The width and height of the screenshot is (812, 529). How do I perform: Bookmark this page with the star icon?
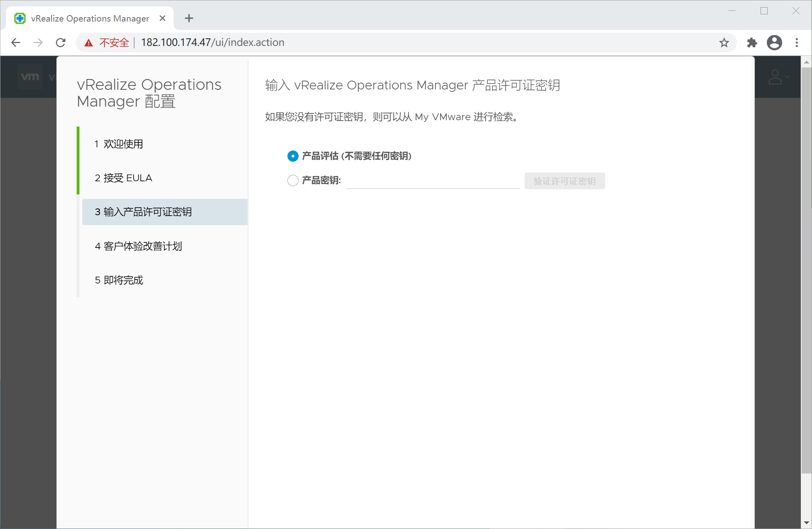[724, 42]
